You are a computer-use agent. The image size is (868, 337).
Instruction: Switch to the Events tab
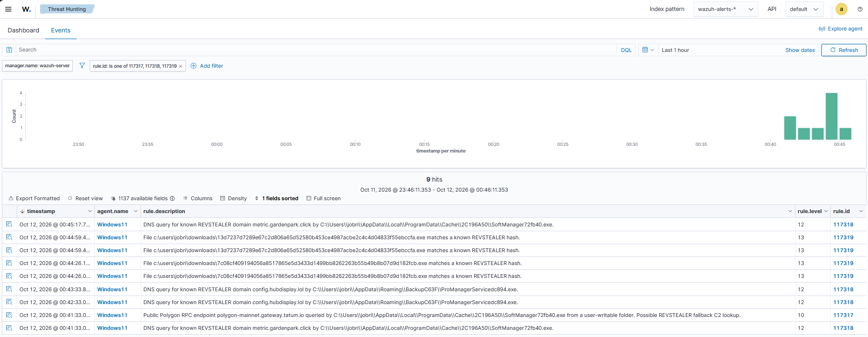pos(61,31)
